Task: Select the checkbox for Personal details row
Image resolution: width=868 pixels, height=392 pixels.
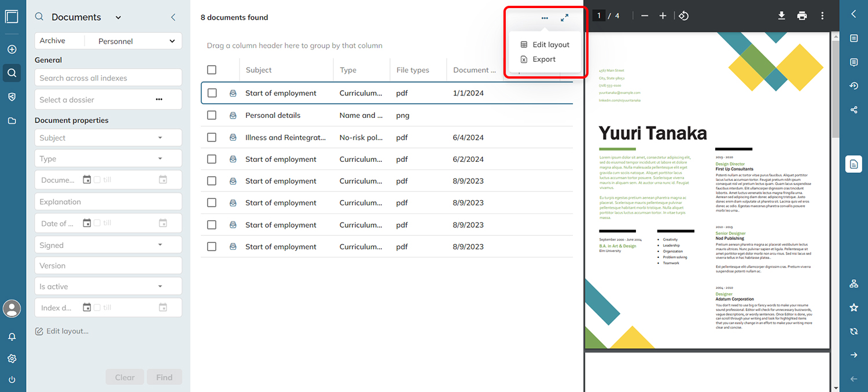Action: point(211,115)
